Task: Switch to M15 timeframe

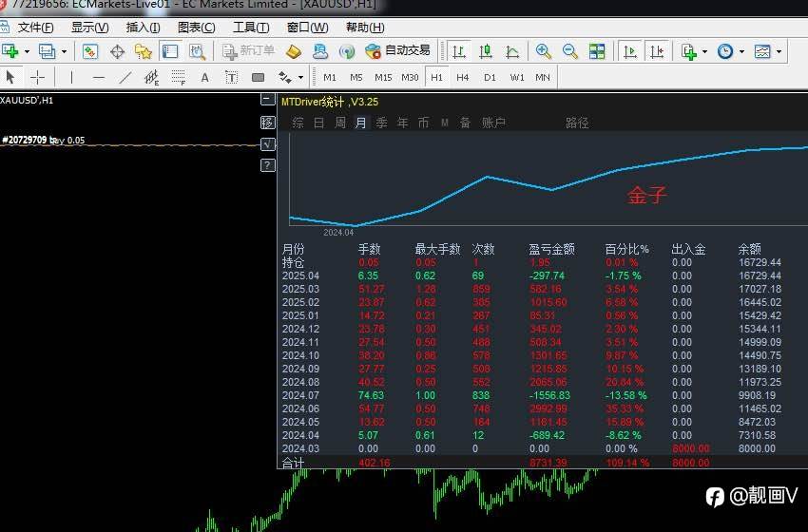Action: pos(383,77)
